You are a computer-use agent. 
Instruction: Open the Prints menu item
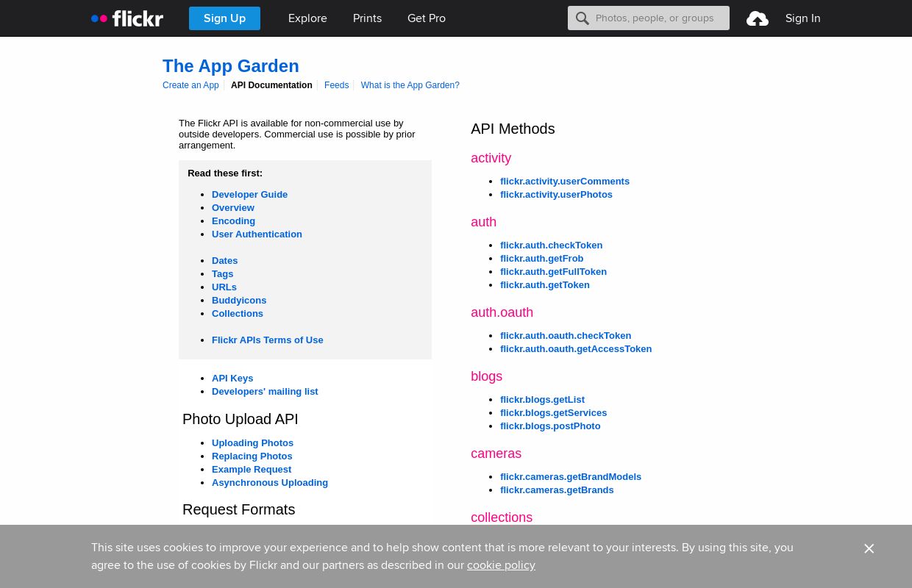[x=367, y=18]
